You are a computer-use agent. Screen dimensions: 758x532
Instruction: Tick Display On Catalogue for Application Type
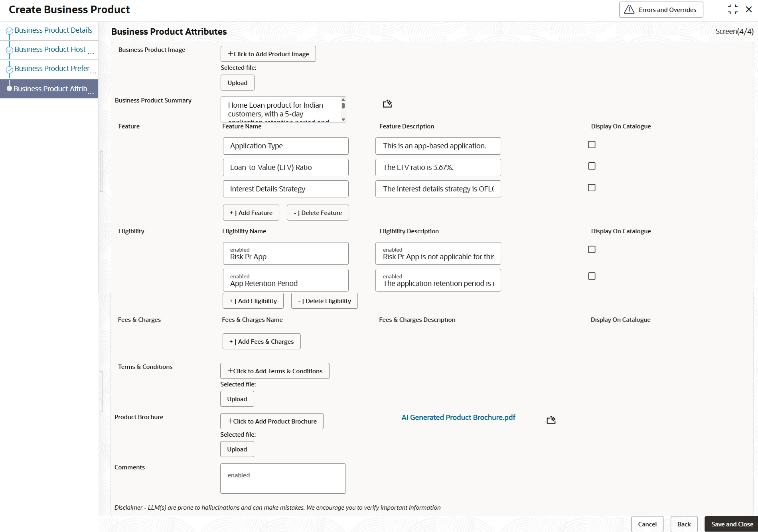coord(592,145)
